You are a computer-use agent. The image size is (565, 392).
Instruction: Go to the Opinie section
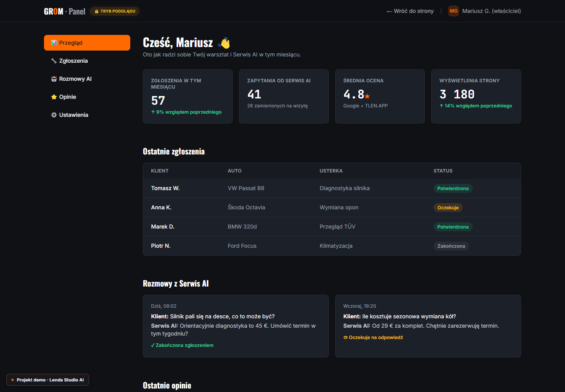[87, 97]
